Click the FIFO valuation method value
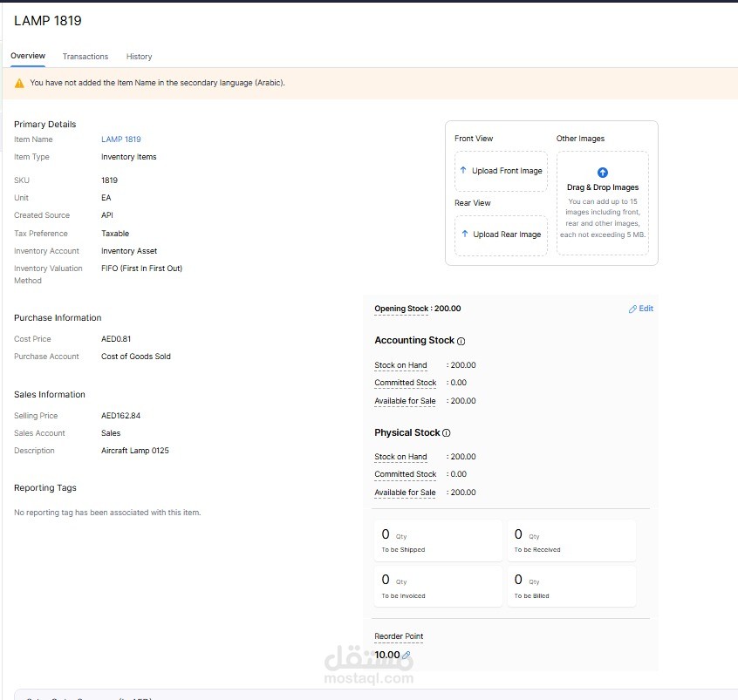The height and width of the screenshot is (700, 738). tap(141, 268)
